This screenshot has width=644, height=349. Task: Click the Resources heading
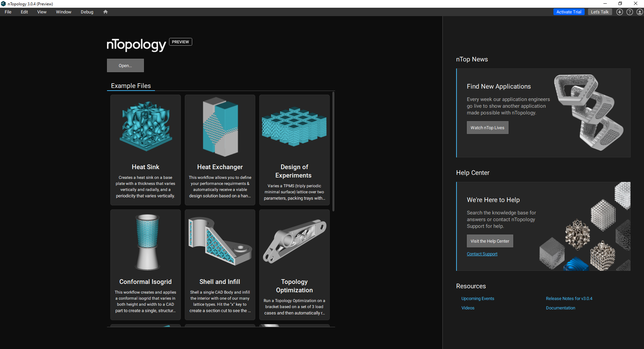click(471, 286)
